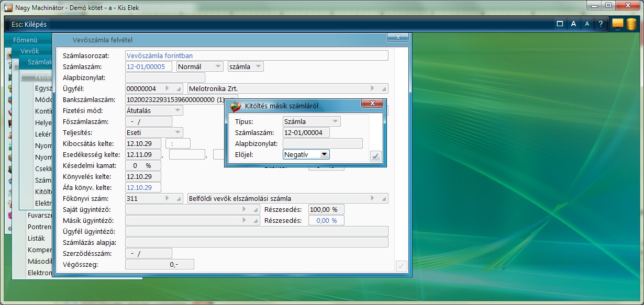Click the Főszámlaszám field
This screenshot has width=644, height=305.
tap(149, 121)
